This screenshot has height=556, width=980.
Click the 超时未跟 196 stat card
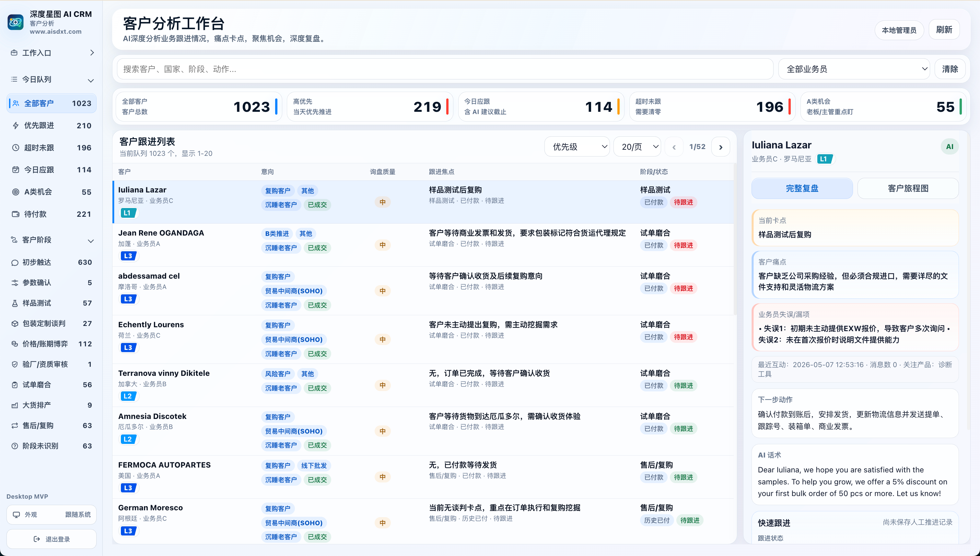click(x=712, y=107)
